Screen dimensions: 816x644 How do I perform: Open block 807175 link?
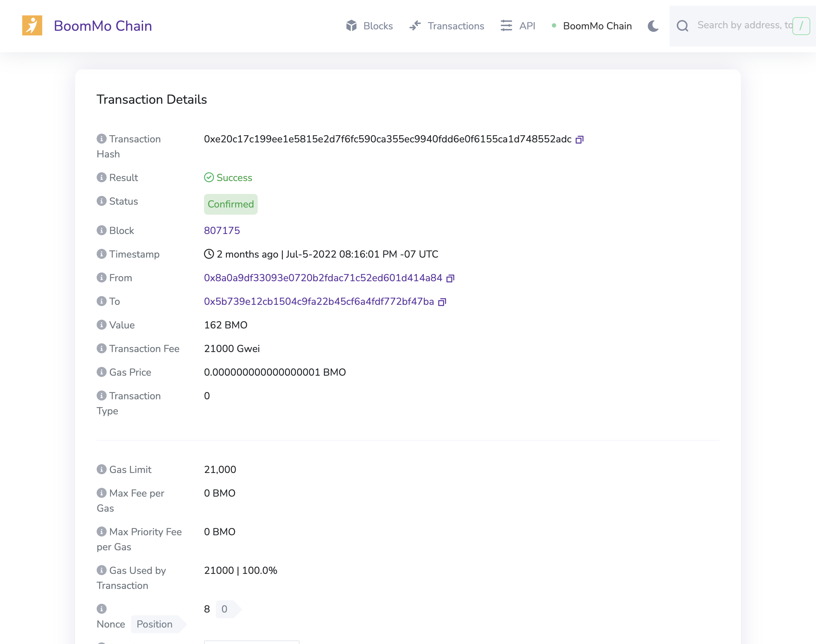(x=222, y=230)
